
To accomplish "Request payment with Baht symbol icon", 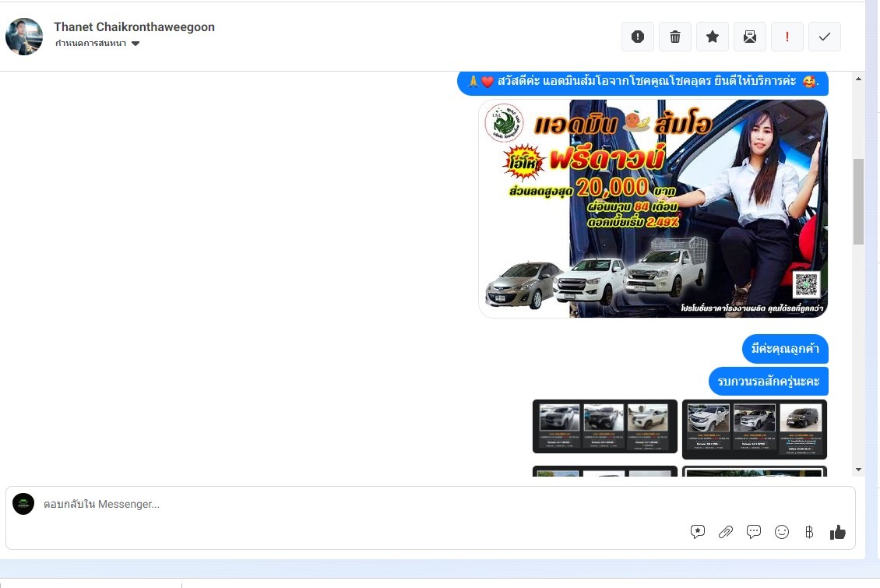I will coord(809,532).
